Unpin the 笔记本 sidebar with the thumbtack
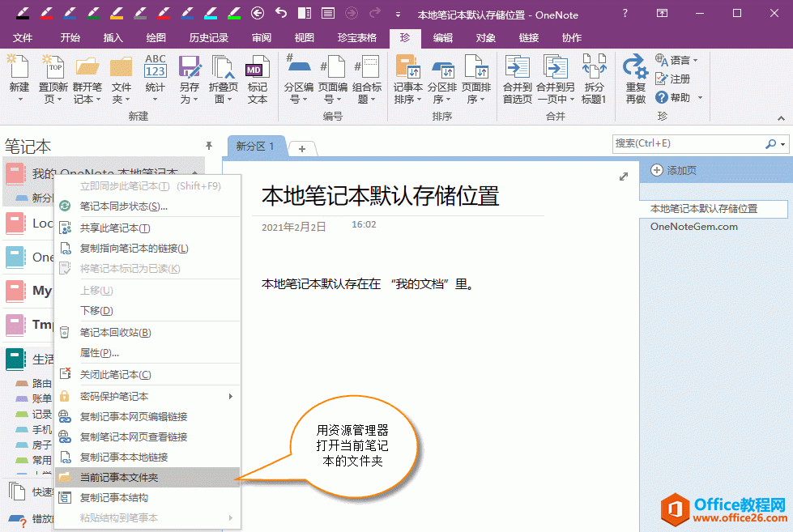Viewport: 793px width, 532px height. coord(209,146)
